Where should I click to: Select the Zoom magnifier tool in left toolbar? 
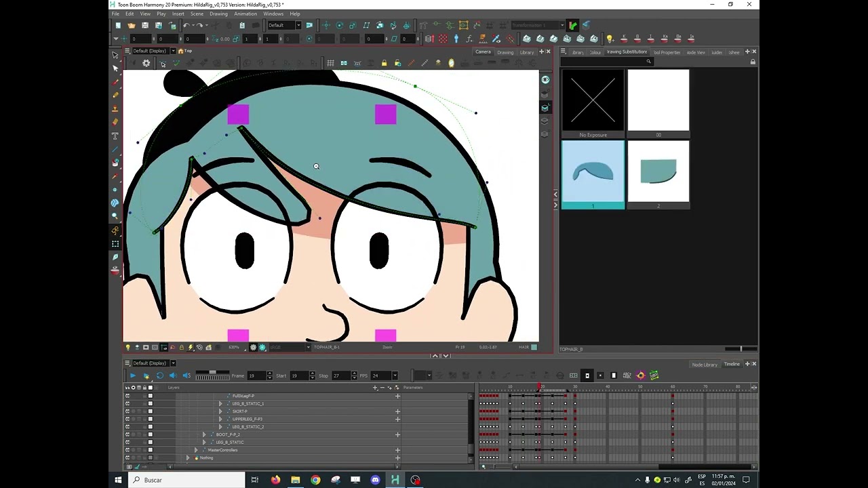(x=115, y=216)
